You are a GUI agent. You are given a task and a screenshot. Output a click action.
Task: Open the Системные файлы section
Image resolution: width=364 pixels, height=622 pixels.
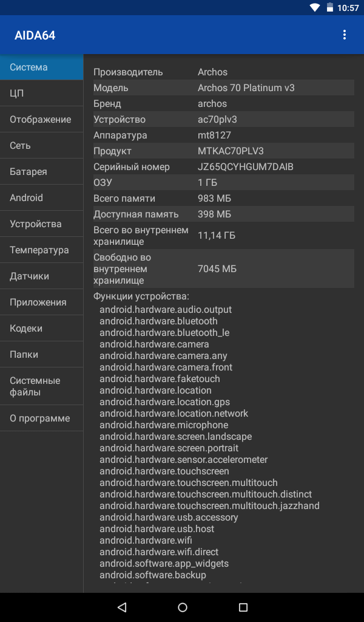coord(42,386)
